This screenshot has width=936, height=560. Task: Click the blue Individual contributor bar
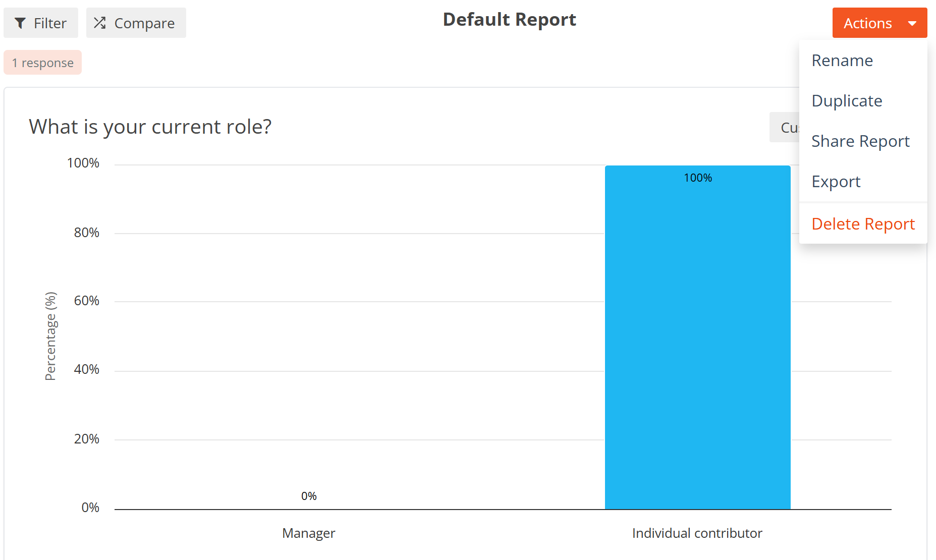[697, 338]
